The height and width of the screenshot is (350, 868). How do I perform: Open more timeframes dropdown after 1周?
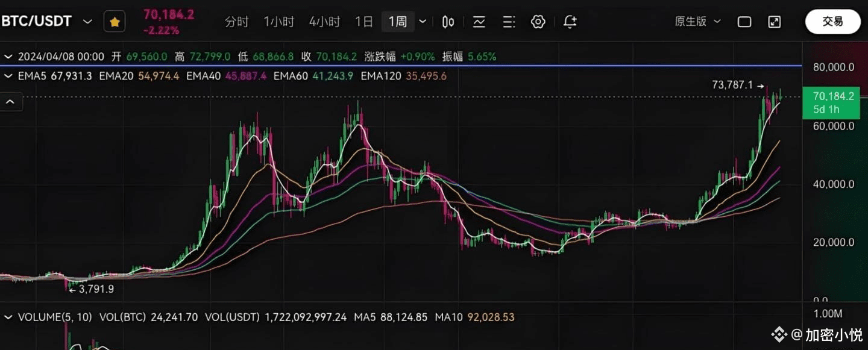click(x=423, y=22)
